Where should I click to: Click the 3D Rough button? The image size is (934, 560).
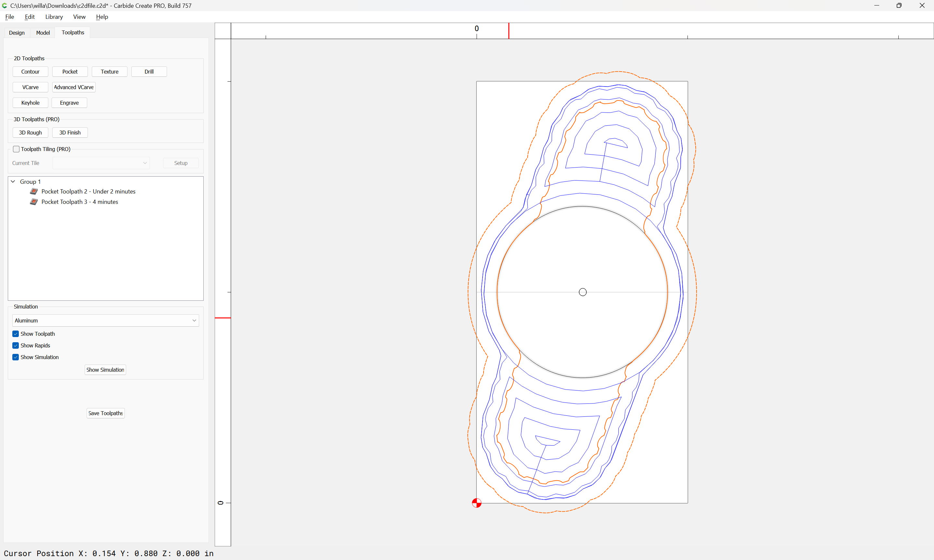point(30,133)
